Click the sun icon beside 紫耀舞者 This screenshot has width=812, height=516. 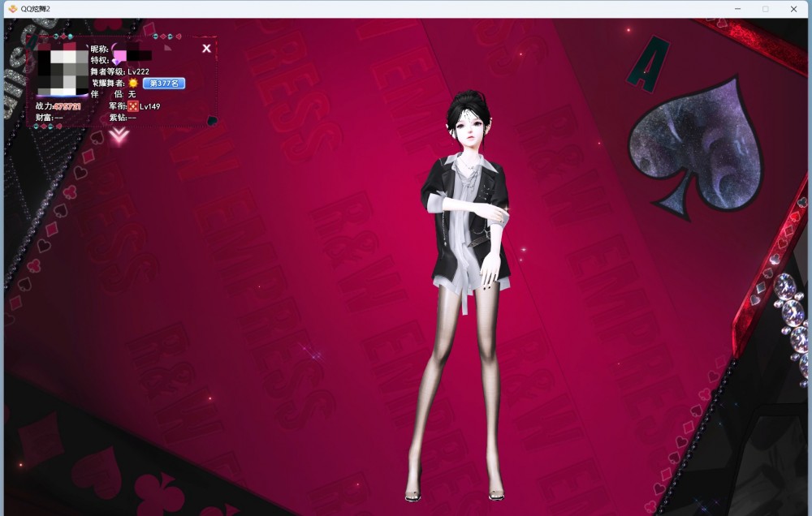(133, 84)
